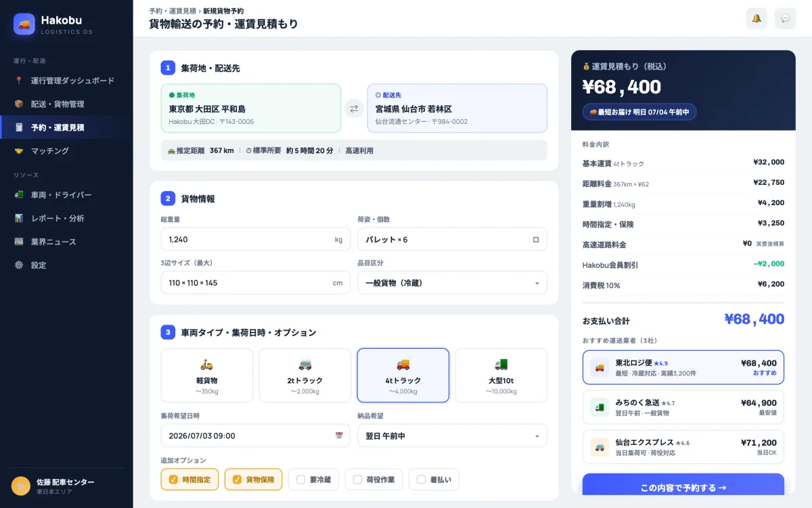Click the package icon beside 配送・貨物管理

[19, 104]
